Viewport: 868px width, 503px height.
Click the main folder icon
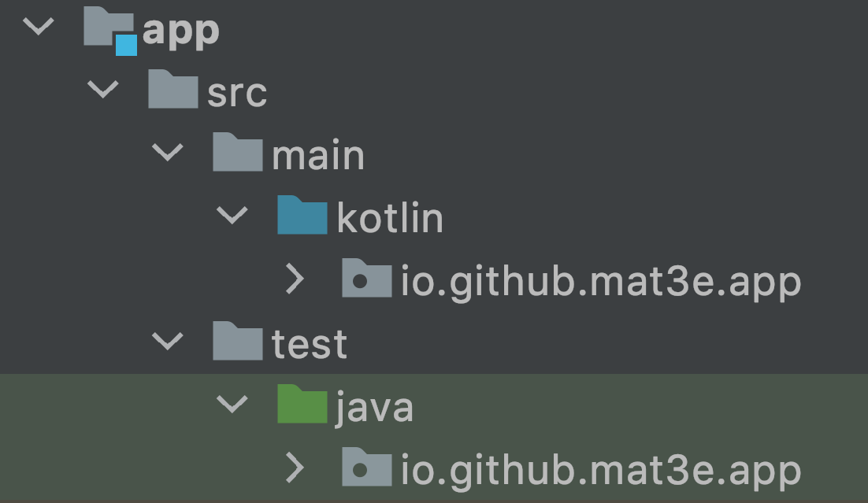[237, 154]
